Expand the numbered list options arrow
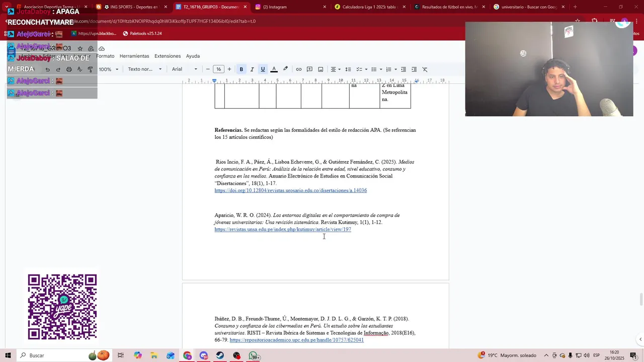 (395, 69)
